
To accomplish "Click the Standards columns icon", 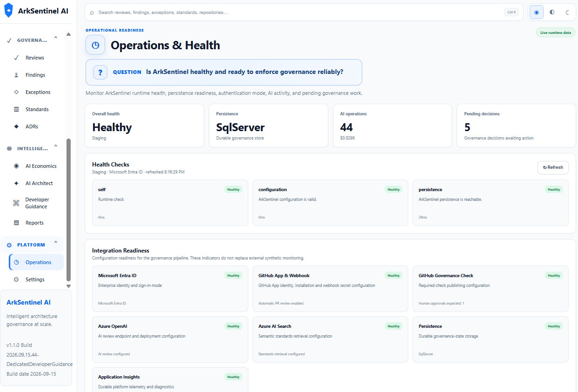I will coord(16,109).
